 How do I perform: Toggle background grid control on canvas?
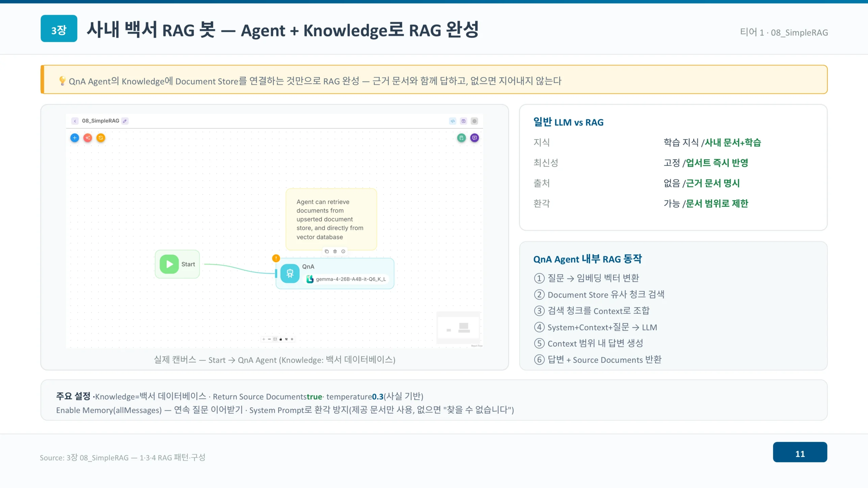[292, 339]
